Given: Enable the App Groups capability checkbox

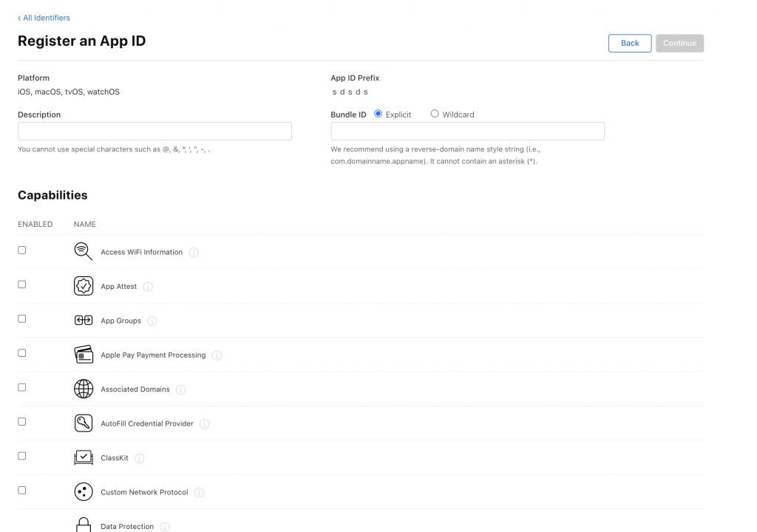Looking at the screenshot, I should [x=21, y=318].
